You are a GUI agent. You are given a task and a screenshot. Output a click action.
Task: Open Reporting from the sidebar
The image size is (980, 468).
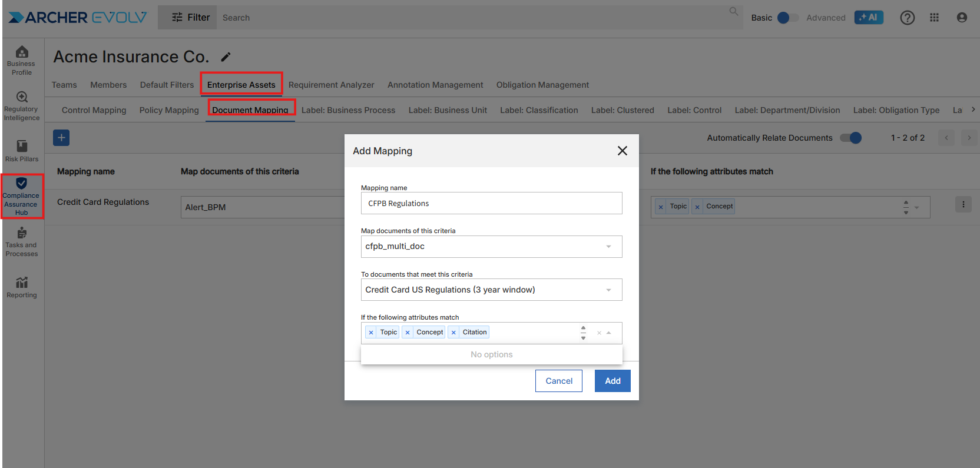[22, 287]
